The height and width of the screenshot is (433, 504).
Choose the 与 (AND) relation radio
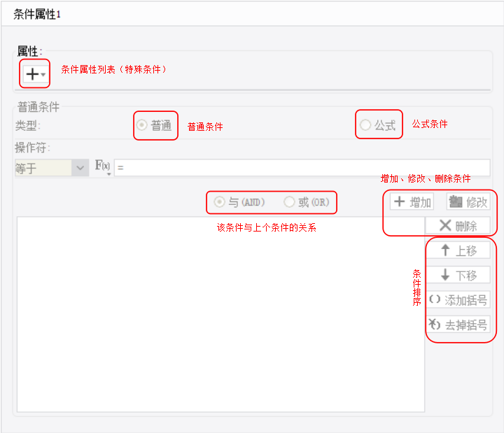[x=239, y=202]
